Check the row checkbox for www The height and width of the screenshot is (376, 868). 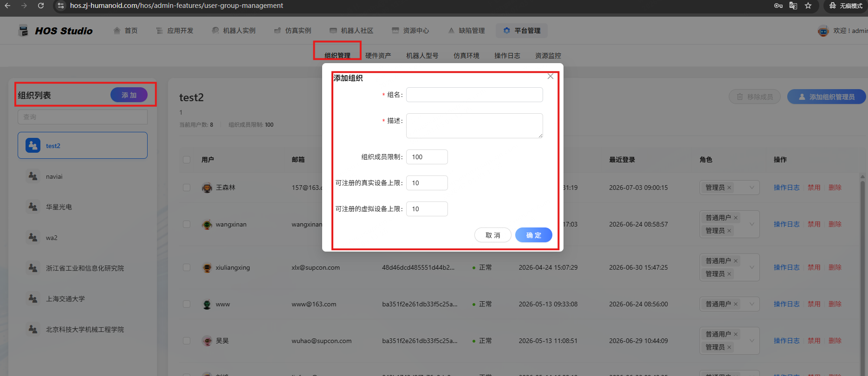pyautogui.click(x=187, y=304)
